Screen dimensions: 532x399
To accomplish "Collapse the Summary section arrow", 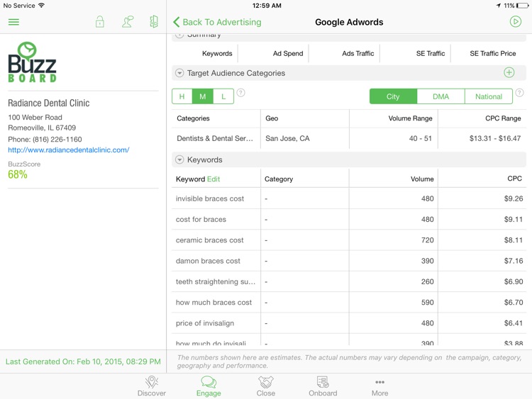I will tap(179, 35).
